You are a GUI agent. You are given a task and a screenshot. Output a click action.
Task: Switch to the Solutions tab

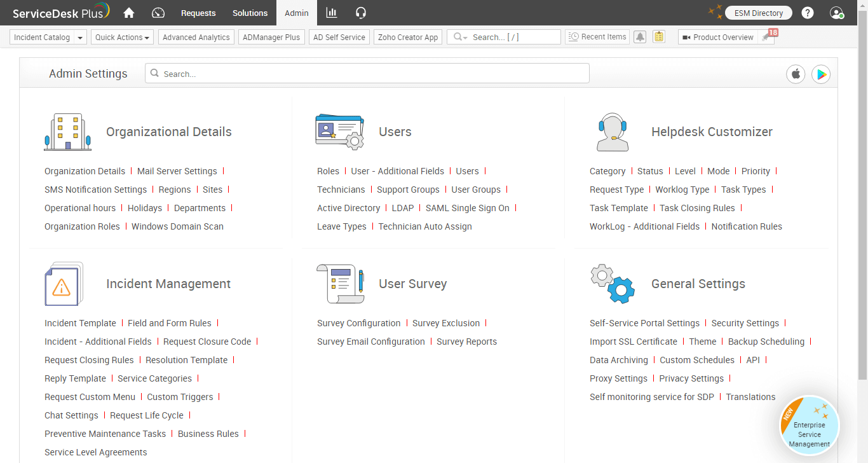point(250,13)
